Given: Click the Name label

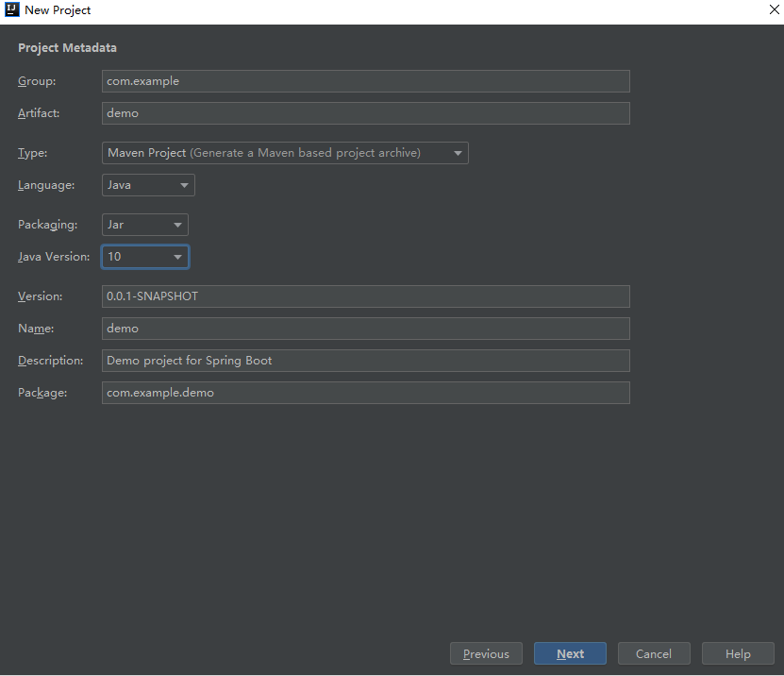Looking at the screenshot, I should point(36,329).
